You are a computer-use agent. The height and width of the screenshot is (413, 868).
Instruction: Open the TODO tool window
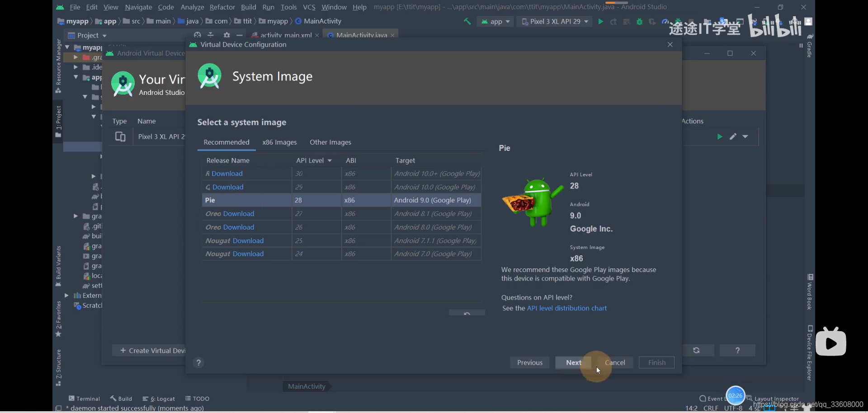(x=197, y=399)
